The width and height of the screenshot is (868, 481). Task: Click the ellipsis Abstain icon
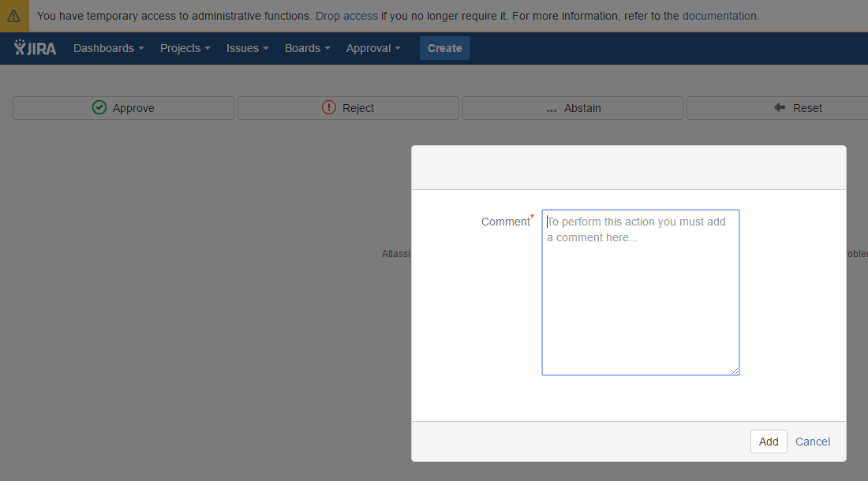pos(552,109)
